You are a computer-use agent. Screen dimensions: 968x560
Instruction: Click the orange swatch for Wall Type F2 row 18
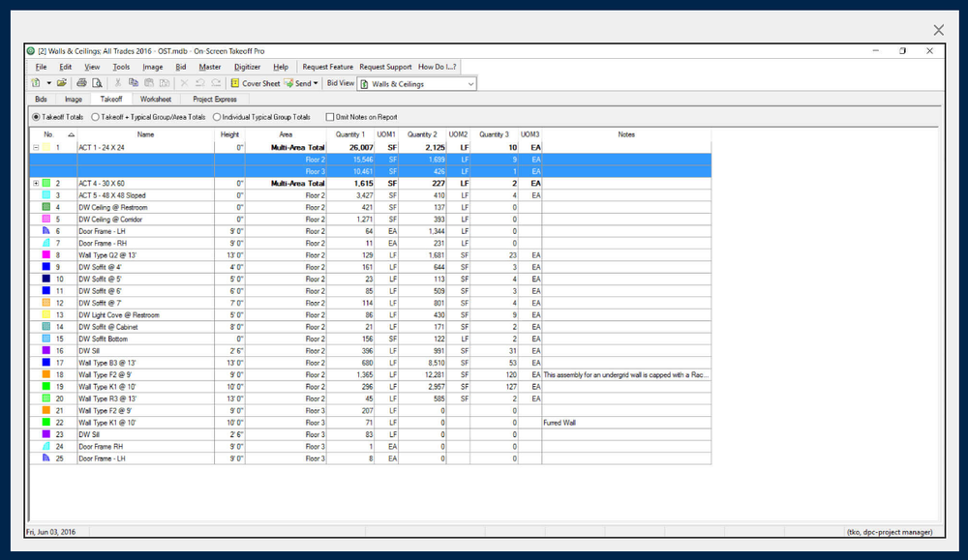[46, 374]
